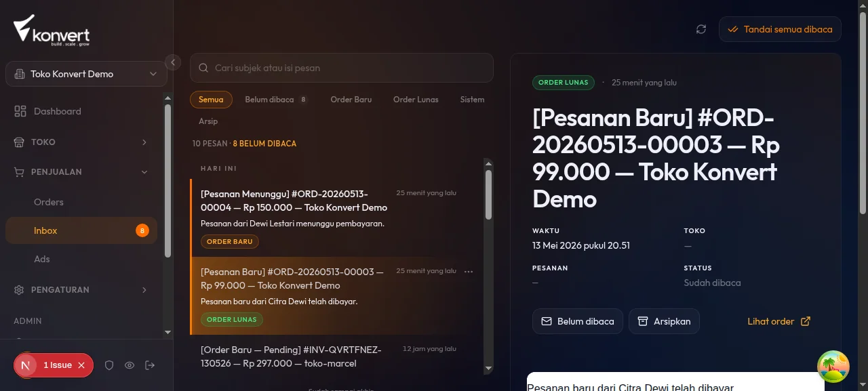The height and width of the screenshot is (391, 868).
Task: Open Ads in the sidebar
Action: tap(81, 259)
